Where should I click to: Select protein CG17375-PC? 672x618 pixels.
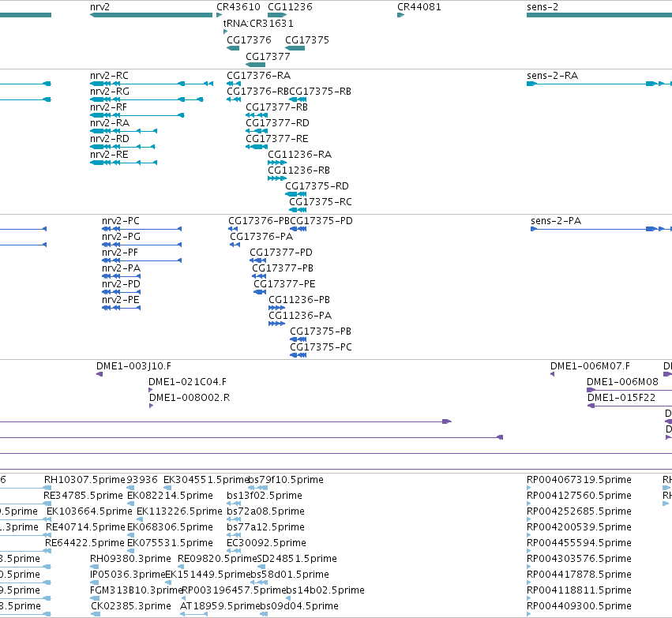pyautogui.click(x=321, y=348)
